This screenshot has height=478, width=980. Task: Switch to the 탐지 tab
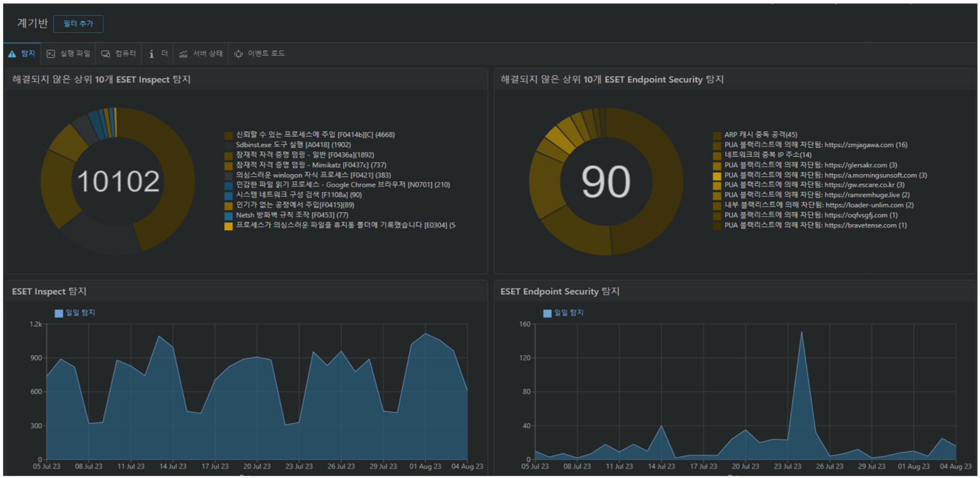click(21, 54)
